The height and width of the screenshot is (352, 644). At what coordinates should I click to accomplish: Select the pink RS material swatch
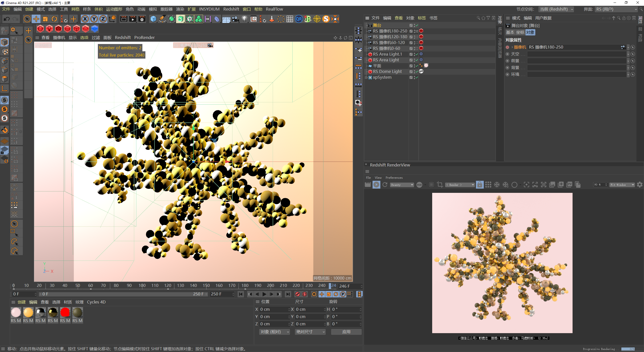[x=16, y=313]
